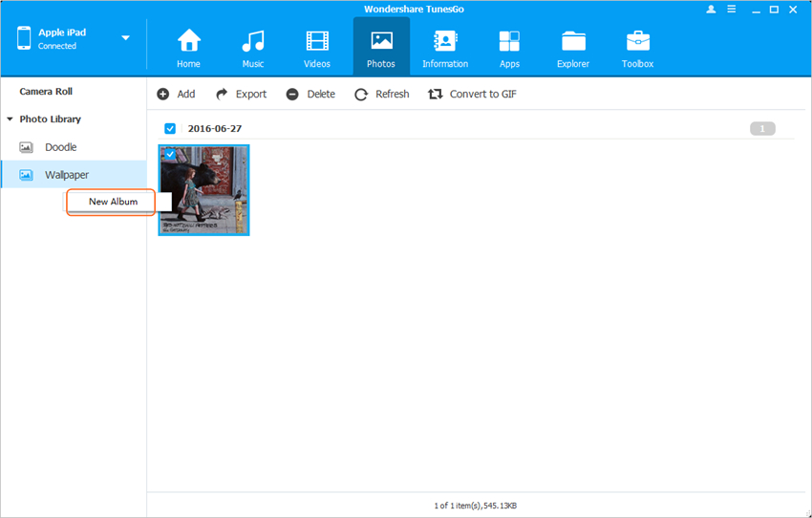Convert the selected photo to GIF
Screen dimensions: 812x518
472,94
